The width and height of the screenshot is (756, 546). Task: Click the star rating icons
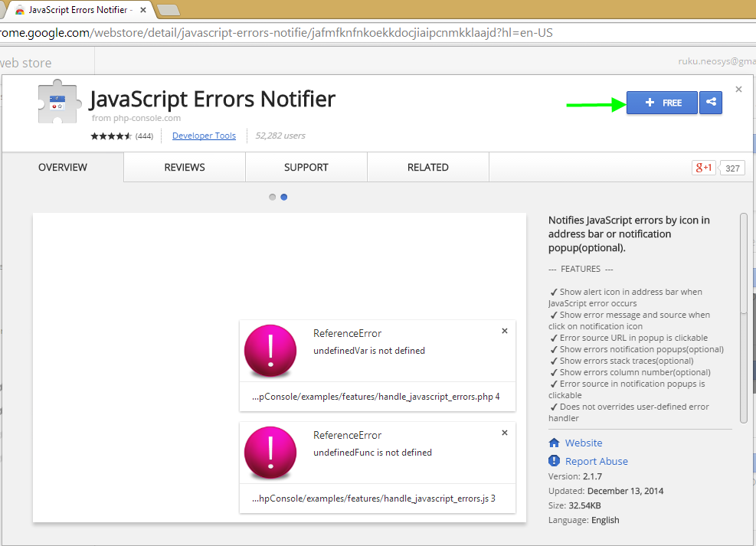coord(111,136)
